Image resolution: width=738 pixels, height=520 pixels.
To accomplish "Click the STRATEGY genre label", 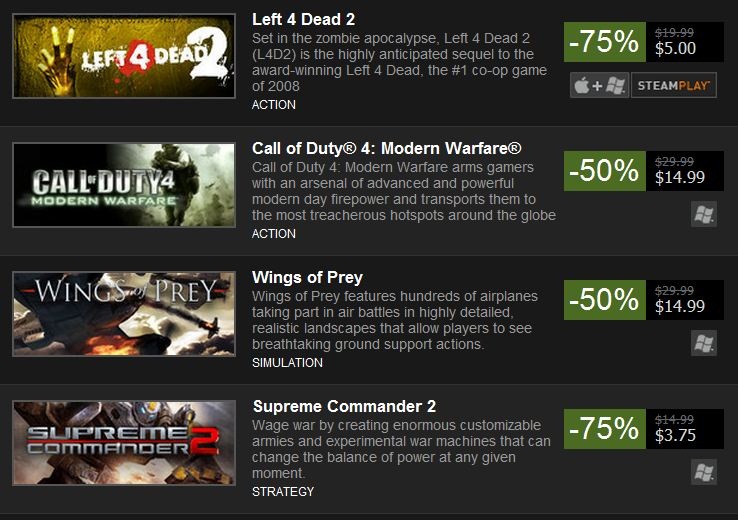I will 283,492.
